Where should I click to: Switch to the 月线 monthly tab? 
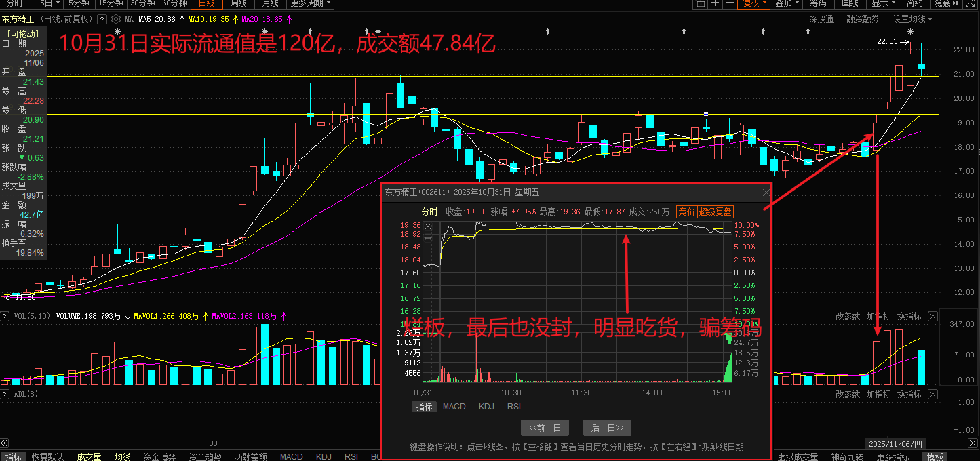click(x=270, y=3)
